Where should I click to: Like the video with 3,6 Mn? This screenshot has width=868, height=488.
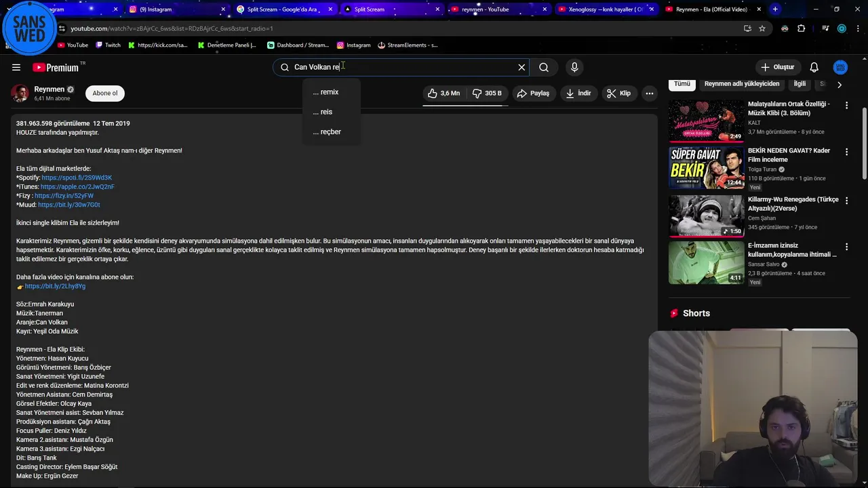pyautogui.click(x=444, y=94)
